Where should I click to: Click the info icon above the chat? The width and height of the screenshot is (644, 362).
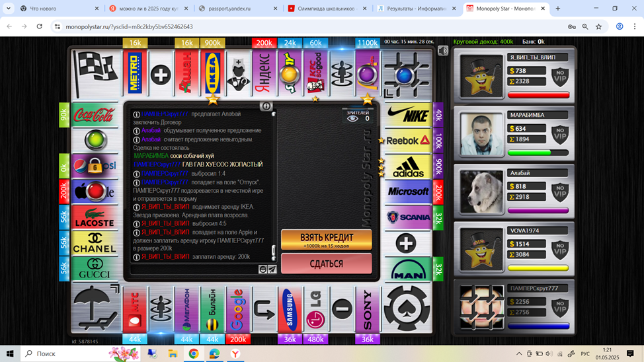(x=266, y=106)
